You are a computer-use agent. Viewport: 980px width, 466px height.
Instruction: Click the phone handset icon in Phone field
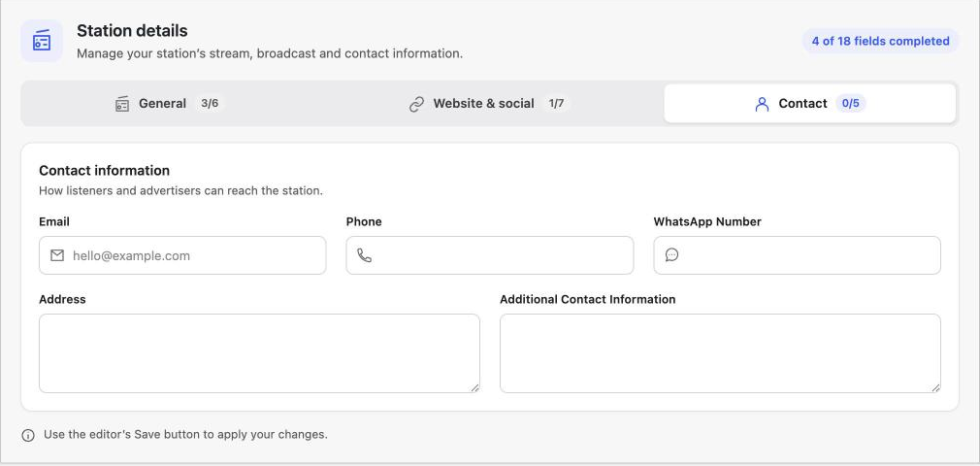point(365,255)
